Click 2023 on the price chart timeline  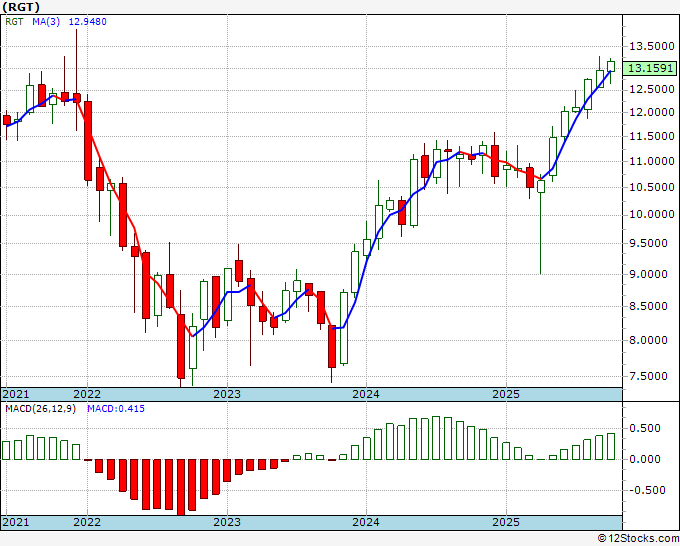pos(227,394)
